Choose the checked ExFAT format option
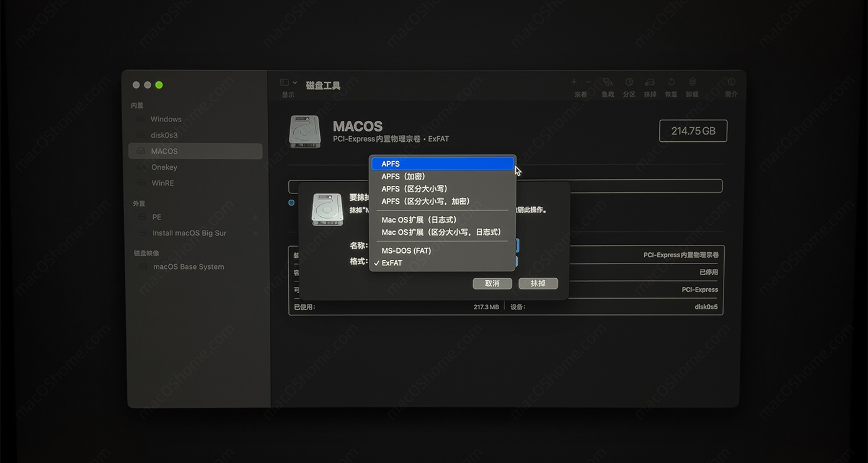Screen dimensions: 868x463 (x=443, y=263)
